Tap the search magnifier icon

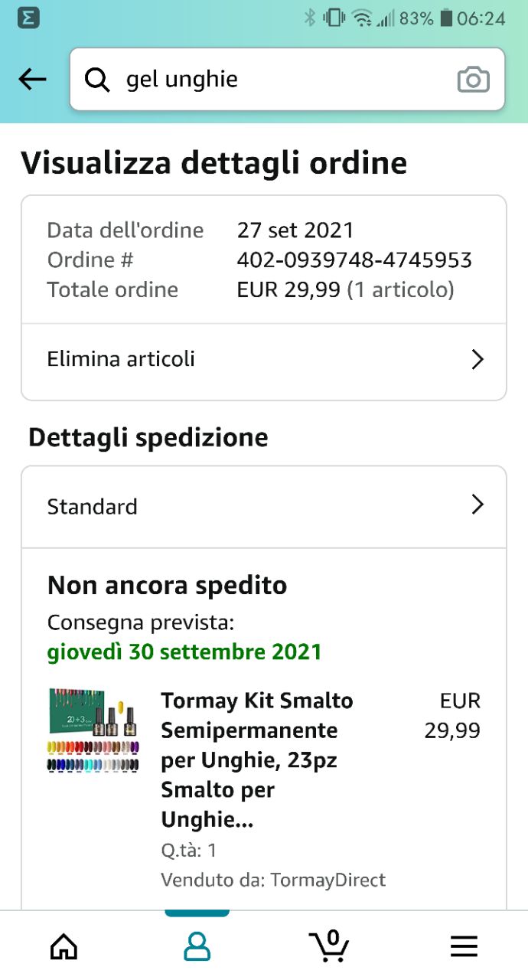click(x=97, y=80)
